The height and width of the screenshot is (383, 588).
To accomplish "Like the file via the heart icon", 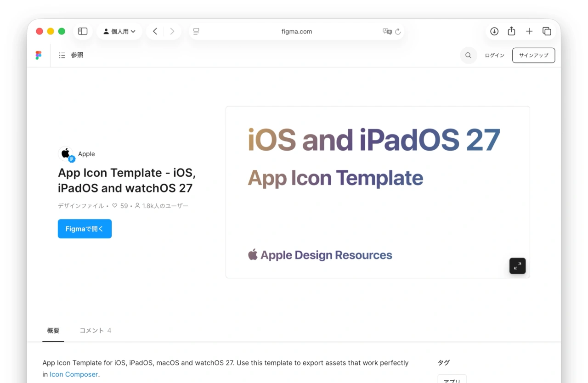I will 114,206.
